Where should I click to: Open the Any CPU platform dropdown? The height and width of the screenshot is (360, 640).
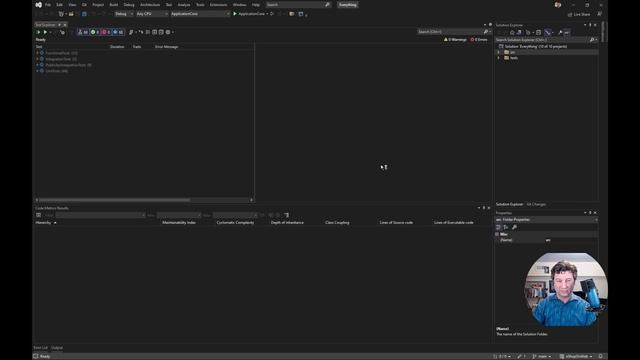pos(152,14)
